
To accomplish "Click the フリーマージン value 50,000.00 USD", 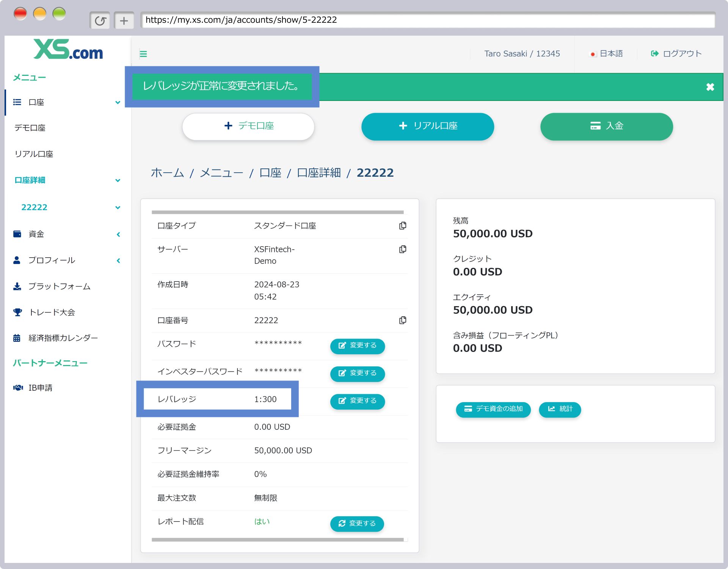I will tap(283, 451).
